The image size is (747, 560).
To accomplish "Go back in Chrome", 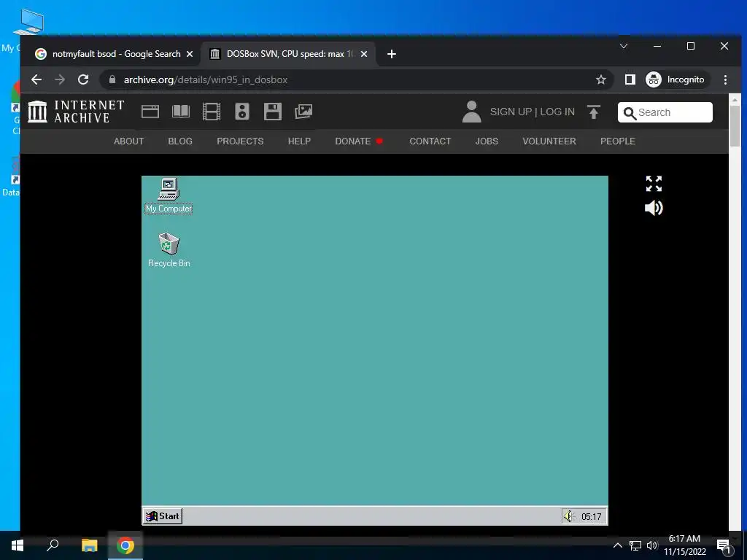I will tap(36, 79).
